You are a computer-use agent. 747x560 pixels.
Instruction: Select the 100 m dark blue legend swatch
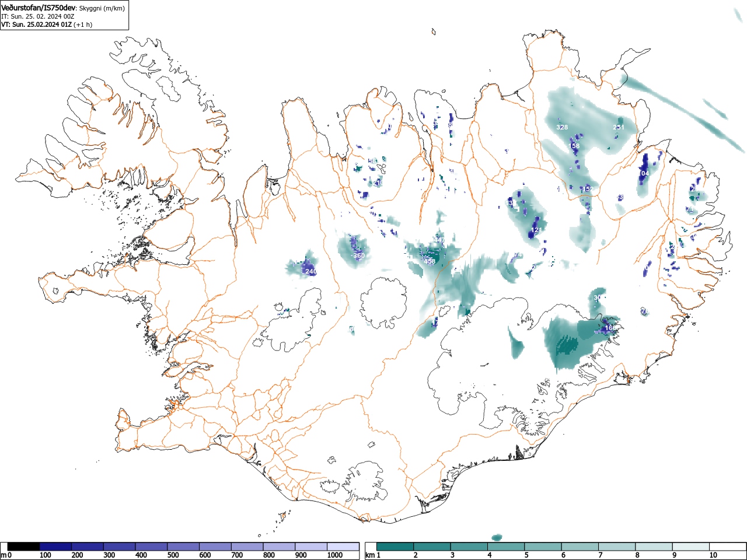click(x=55, y=547)
